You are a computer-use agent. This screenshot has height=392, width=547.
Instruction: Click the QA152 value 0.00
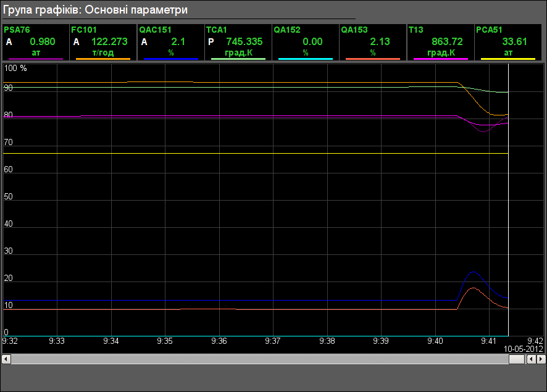(x=312, y=42)
